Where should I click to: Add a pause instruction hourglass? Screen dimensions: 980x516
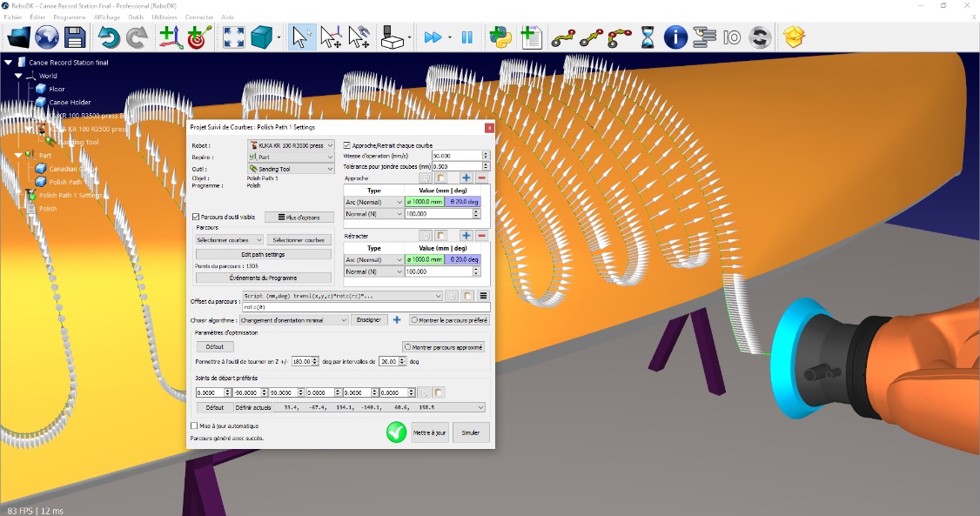648,37
